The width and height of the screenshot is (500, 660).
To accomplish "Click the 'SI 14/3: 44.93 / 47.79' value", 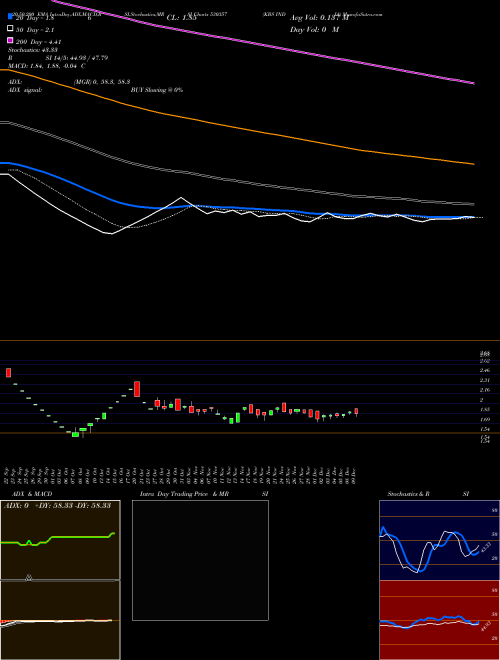I will pyautogui.click(x=77, y=58).
